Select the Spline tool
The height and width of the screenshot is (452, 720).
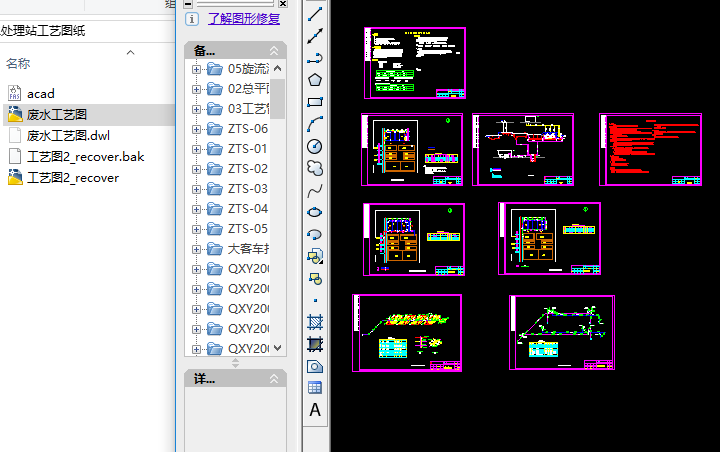pyautogui.click(x=315, y=190)
